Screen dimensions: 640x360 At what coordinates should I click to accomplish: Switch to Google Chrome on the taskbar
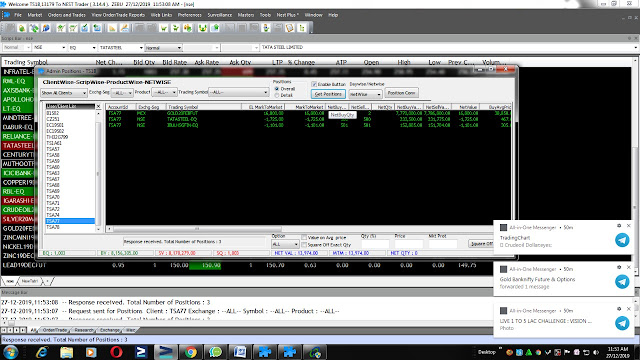point(191,352)
